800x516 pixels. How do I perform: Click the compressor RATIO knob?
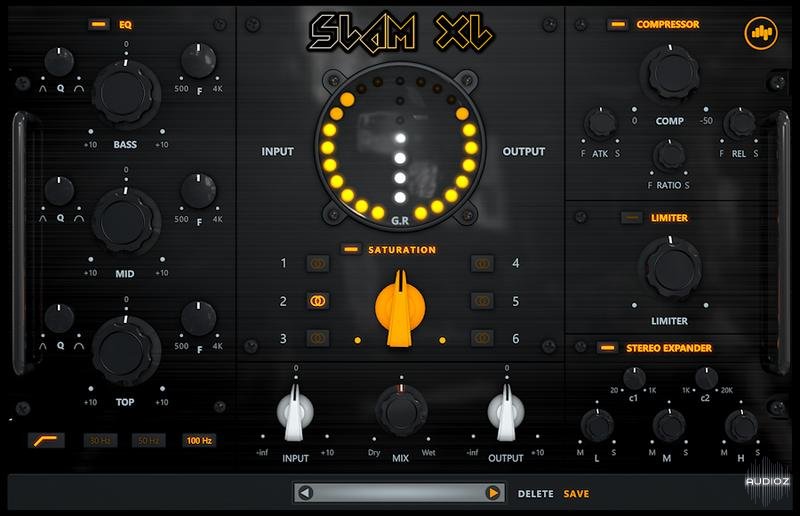669,156
